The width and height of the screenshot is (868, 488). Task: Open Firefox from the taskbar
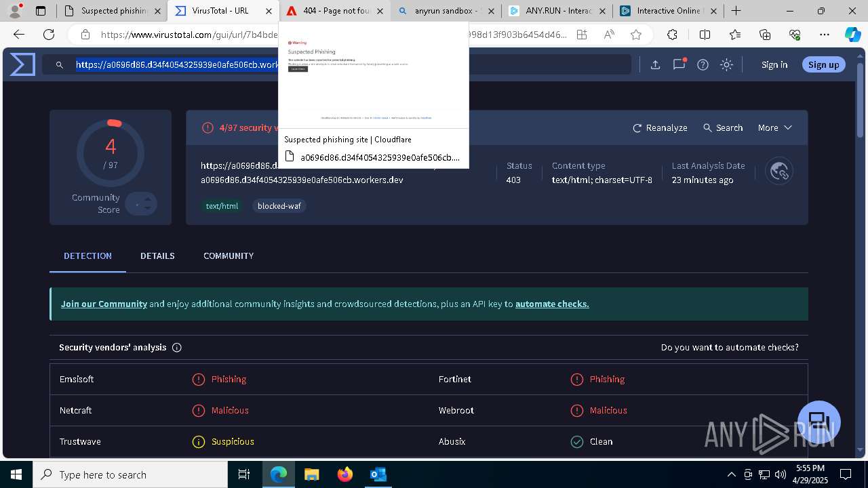[x=344, y=474]
